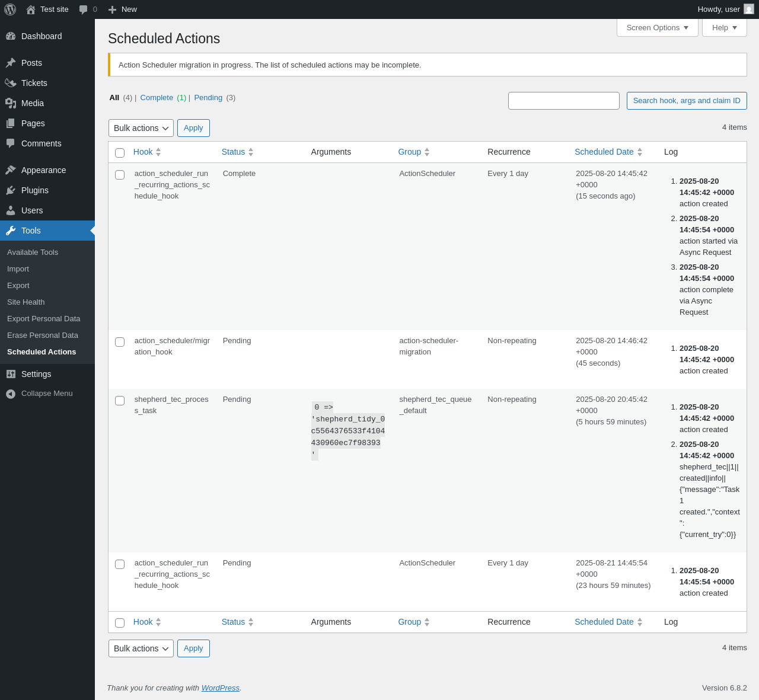The height and width of the screenshot is (700, 759).
Task: Click the Collapse Menu arrow icon
Action: point(11,394)
